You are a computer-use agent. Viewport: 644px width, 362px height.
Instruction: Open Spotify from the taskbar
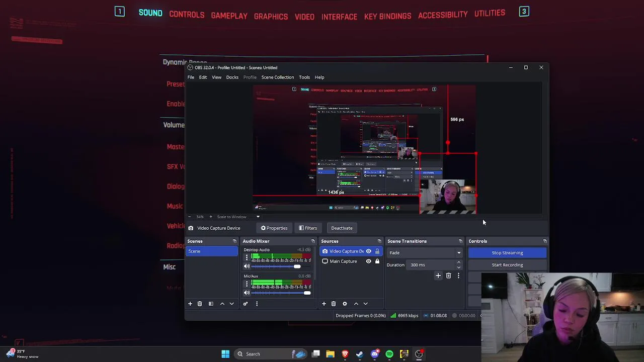click(x=389, y=354)
